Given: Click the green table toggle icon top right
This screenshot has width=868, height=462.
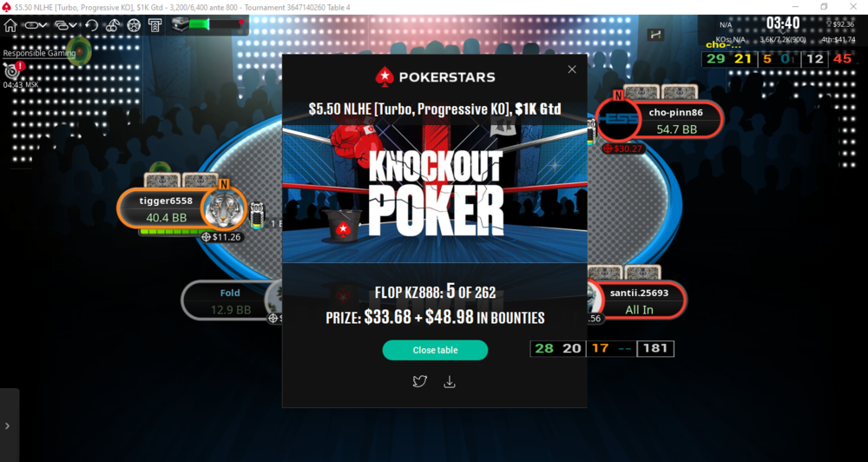Looking at the screenshot, I should click(656, 35).
